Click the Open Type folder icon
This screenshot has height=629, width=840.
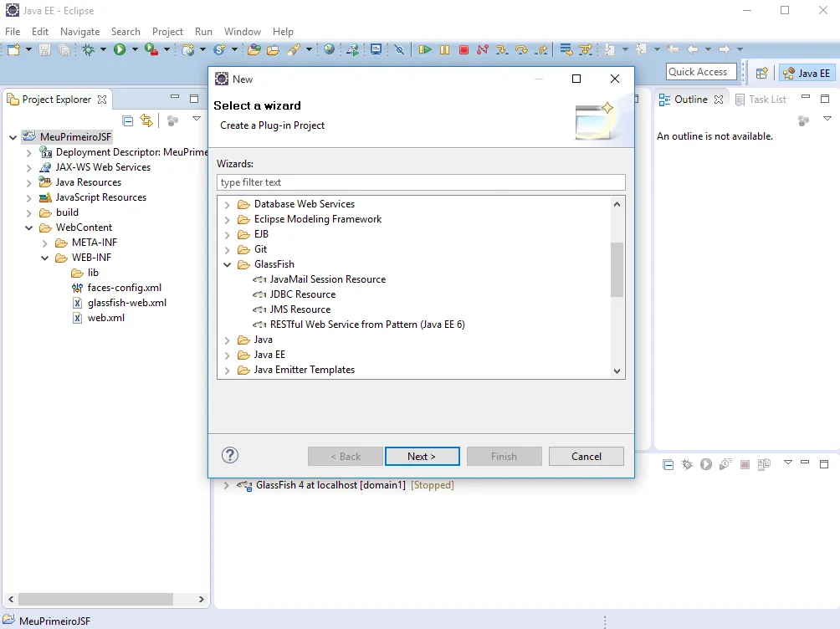coord(254,50)
